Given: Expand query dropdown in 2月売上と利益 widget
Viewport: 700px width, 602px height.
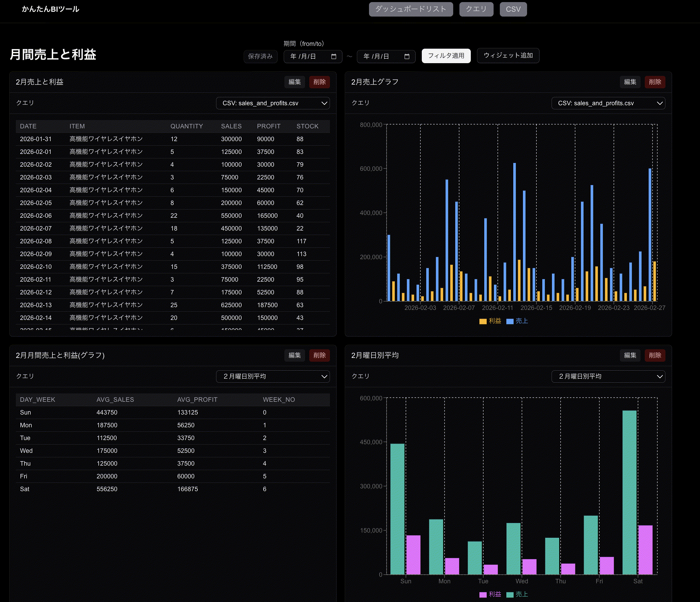Looking at the screenshot, I should (273, 103).
